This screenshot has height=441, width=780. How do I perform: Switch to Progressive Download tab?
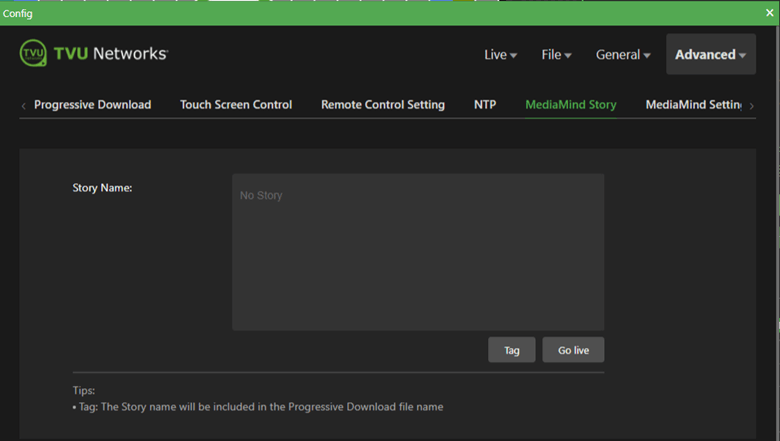point(93,104)
